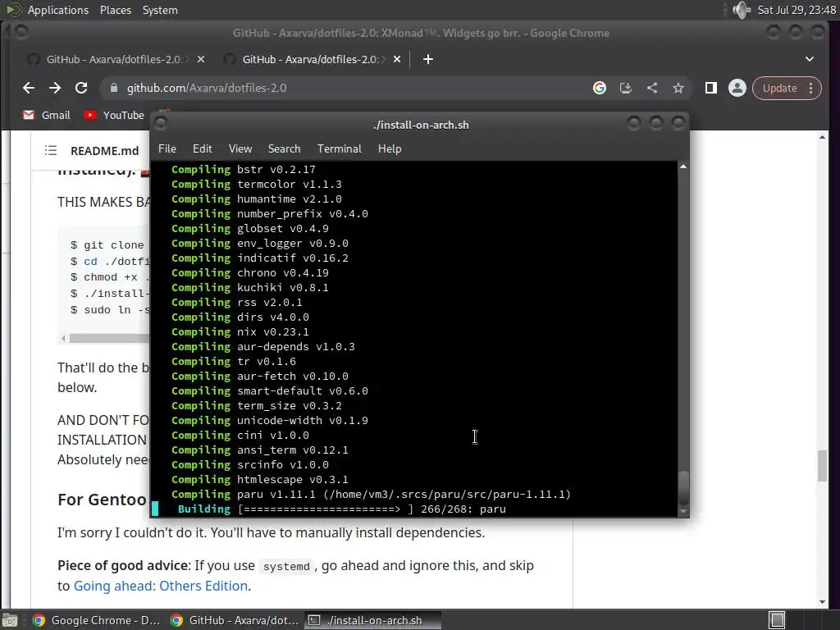Switch to GitHub - Axarva/dot... taskbar window
Screen dimensions: 840x630
click(234, 620)
